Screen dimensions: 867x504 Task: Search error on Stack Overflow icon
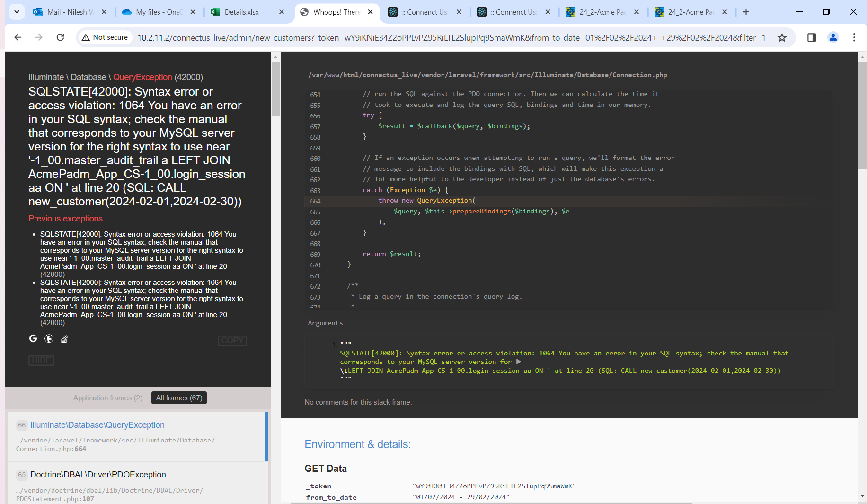pyautogui.click(x=64, y=338)
